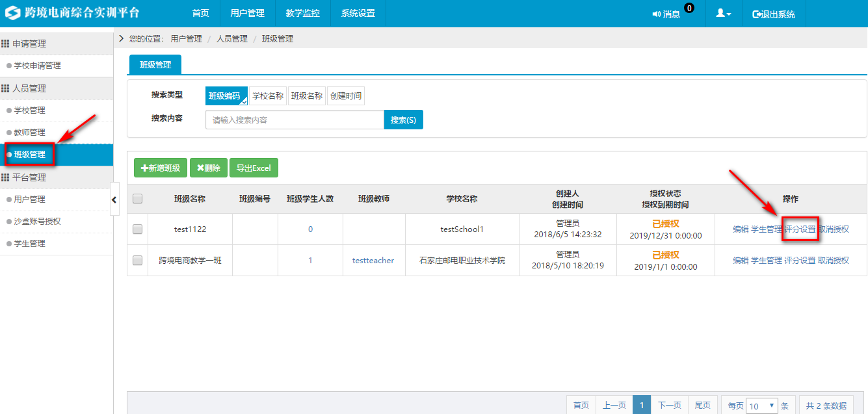Expand the 平台管理 sidebar section

(29, 177)
